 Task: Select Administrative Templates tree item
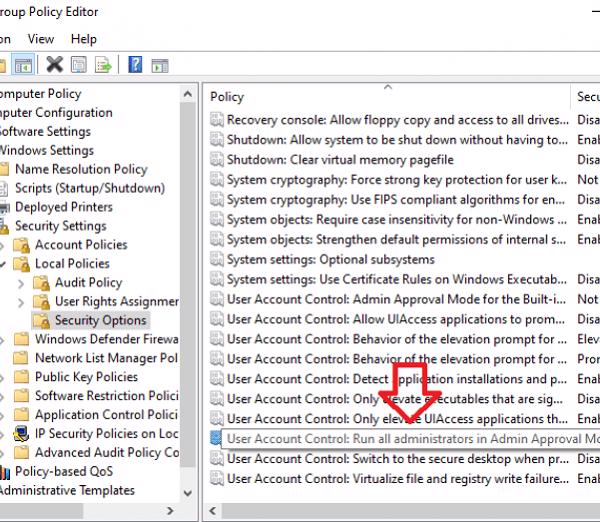67,490
